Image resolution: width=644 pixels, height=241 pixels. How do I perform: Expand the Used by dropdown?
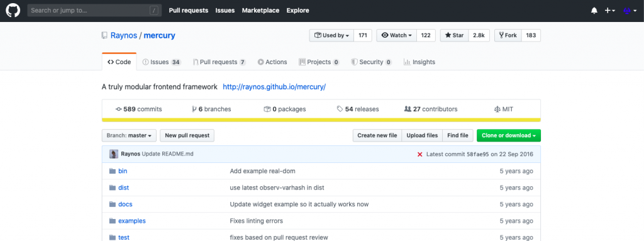click(x=331, y=35)
